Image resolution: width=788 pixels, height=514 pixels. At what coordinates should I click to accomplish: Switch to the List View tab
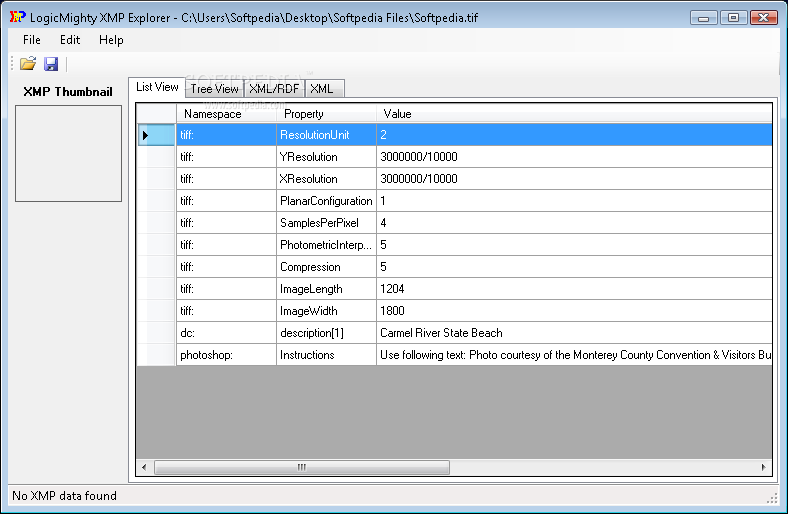[157, 87]
